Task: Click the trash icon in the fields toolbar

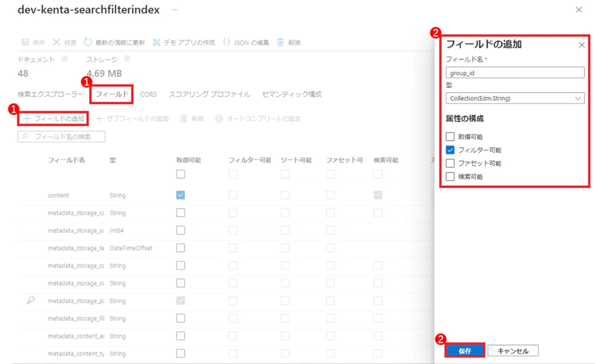Action: click(183, 119)
